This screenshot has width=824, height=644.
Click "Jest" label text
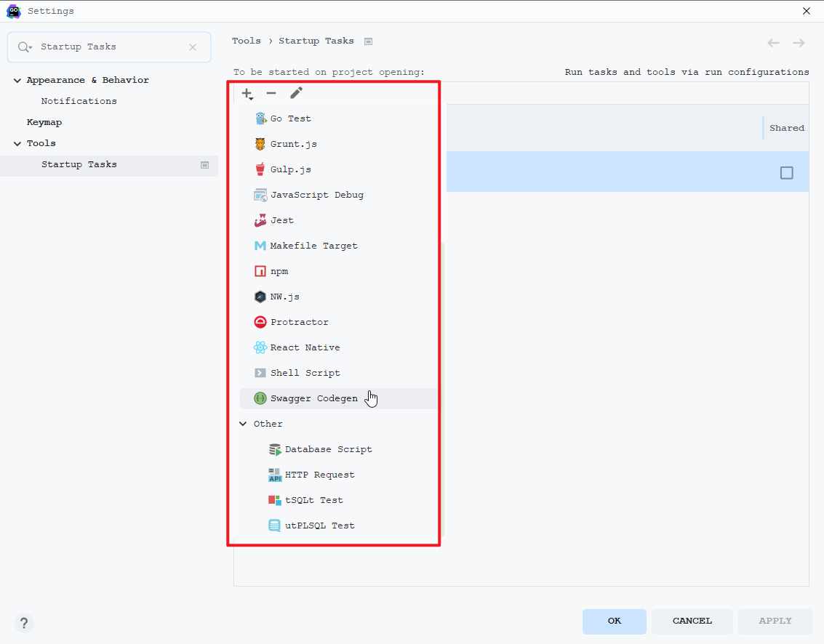pos(281,221)
